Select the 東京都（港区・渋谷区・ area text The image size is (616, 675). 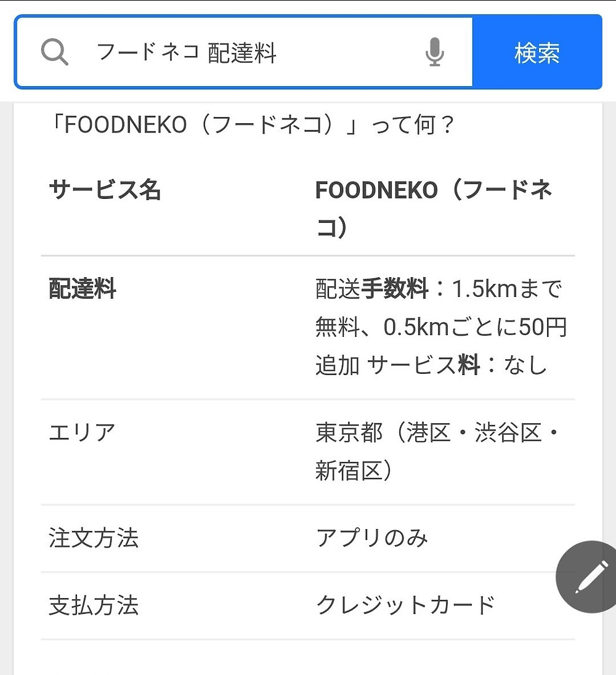437,433
